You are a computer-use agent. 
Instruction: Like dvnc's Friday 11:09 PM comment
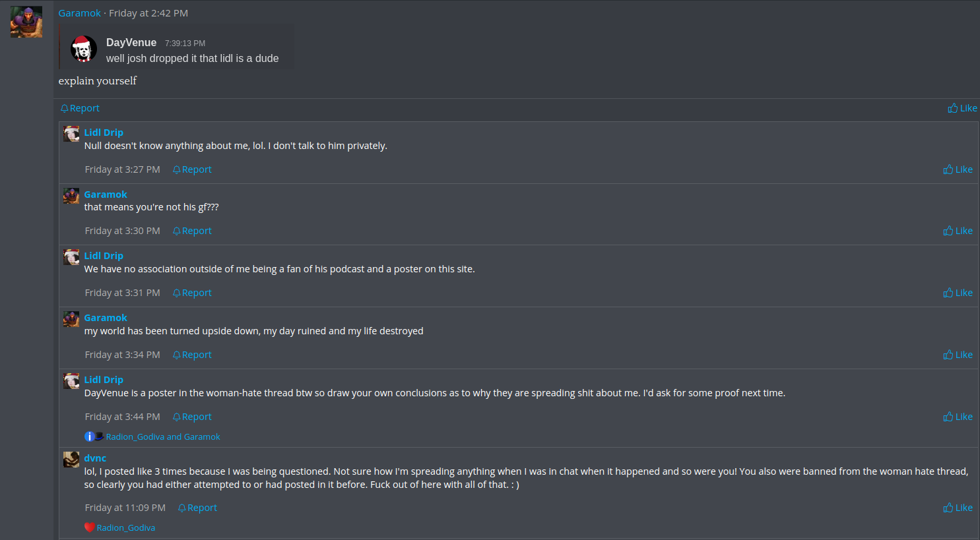(x=958, y=508)
